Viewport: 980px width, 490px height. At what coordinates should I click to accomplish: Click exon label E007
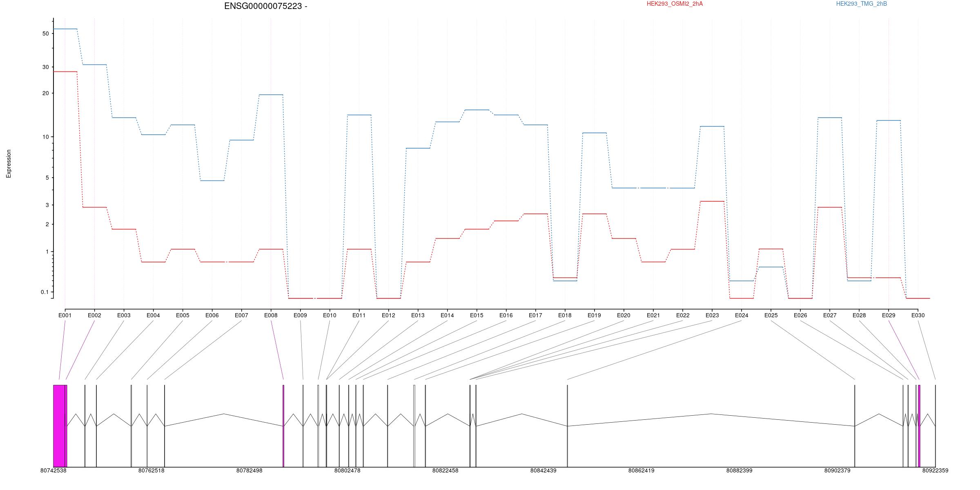(x=241, y=315)
